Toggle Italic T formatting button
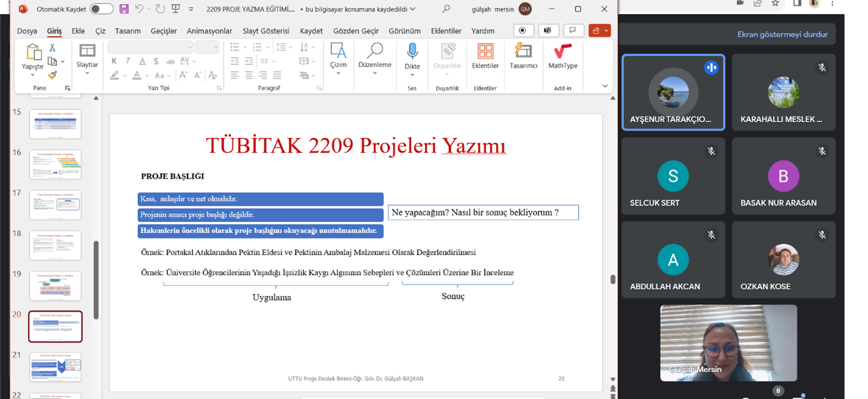The image size is (868, 399). (128, 61)
